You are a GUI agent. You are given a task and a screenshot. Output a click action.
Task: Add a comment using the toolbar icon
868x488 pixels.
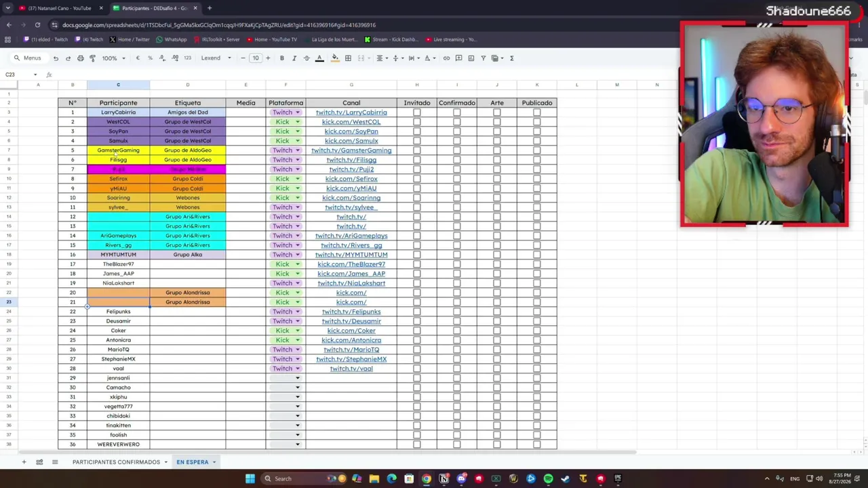point(458,58)
